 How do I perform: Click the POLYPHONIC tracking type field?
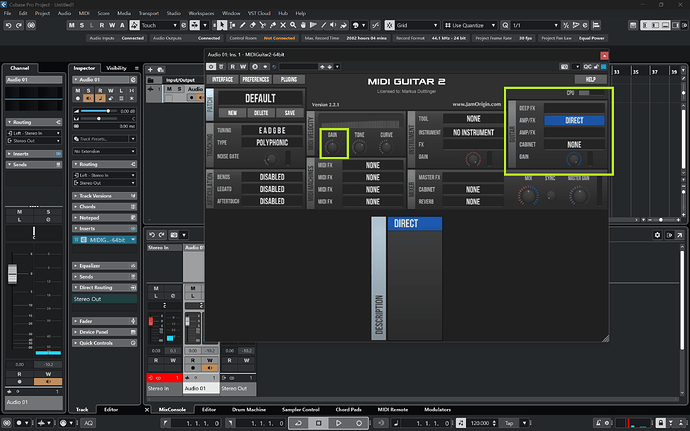272,143
